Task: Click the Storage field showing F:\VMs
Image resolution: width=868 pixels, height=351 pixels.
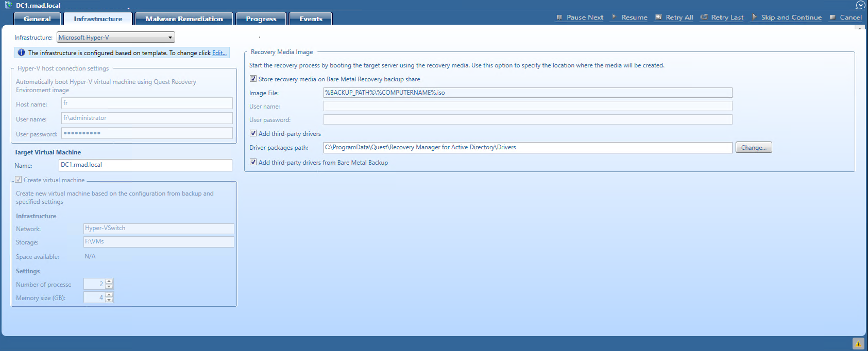Action: pos(159,242)
